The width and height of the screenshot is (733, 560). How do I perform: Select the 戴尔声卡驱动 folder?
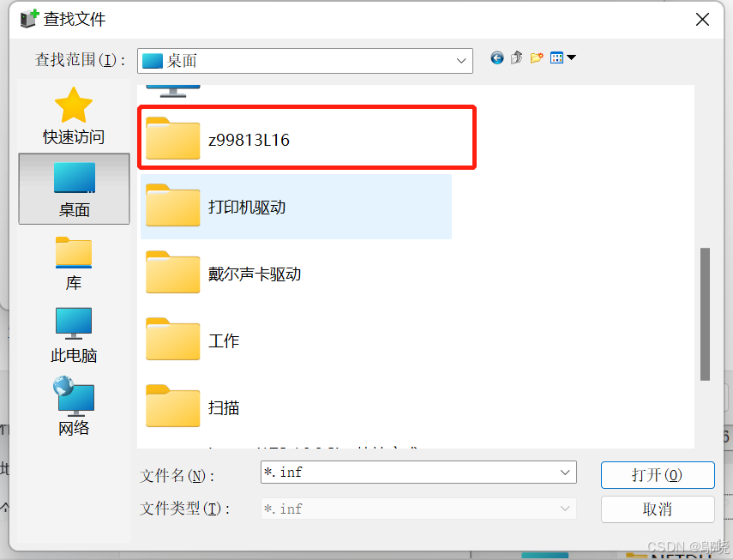tap(296, 274)
